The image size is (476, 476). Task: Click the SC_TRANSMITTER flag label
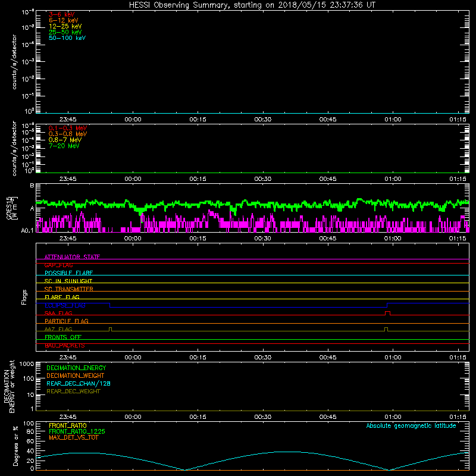[68, 289]
